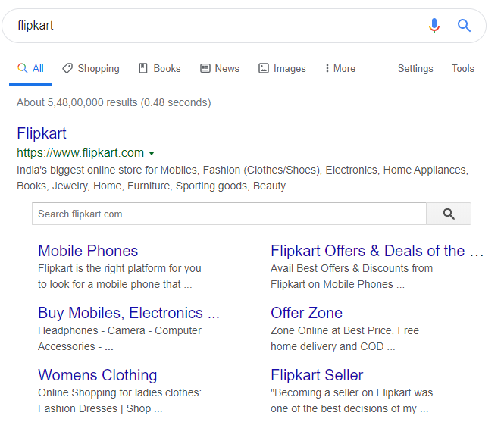
Task: Open the Offer Zone sitelink
Action: pyautogui.click(x=306, y=313)
